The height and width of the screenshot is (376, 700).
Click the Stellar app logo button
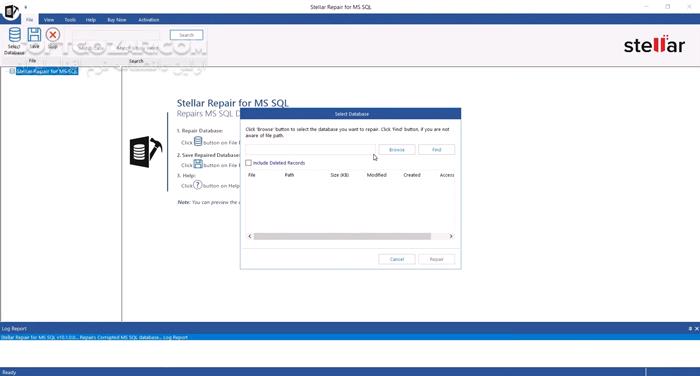click(11, 11)
